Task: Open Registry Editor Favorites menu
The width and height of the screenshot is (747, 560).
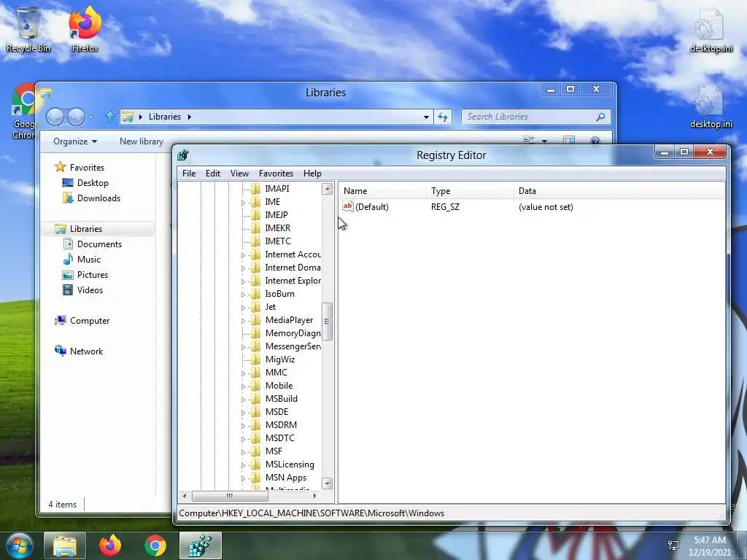Action: (276, 174)
